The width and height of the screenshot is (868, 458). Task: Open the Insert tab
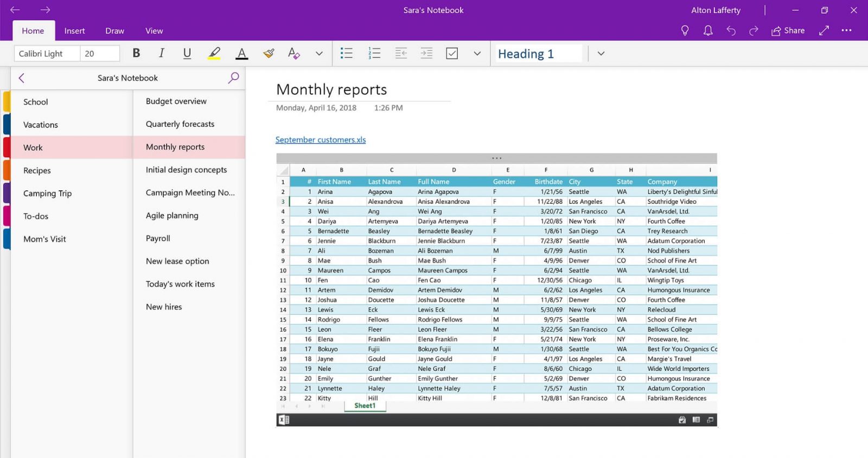(x=75, y=31)
